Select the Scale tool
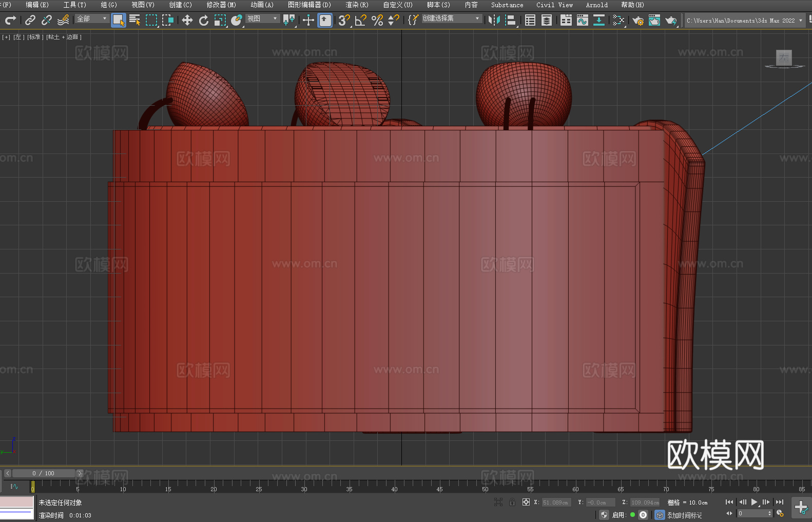The width and height of the screenshot is (812, 522). (x=220, y=20)
